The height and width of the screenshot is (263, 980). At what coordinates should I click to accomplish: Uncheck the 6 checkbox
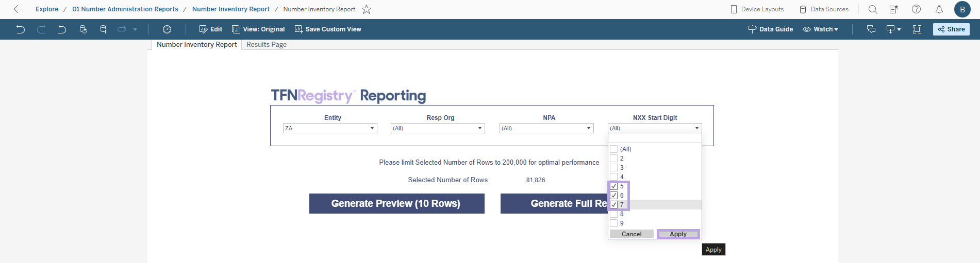pyautogui.click(x=613, y=196)
